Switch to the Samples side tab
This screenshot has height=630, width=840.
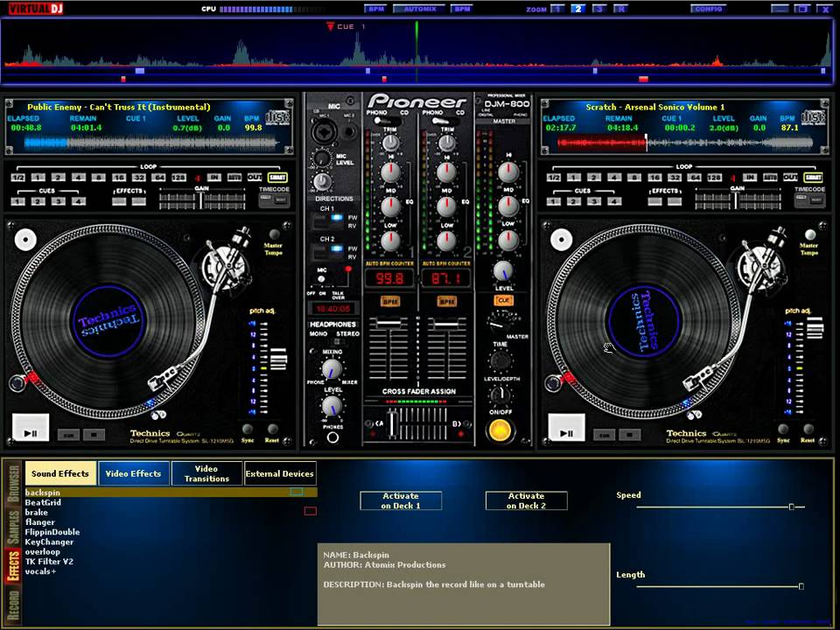coord(13,526)
